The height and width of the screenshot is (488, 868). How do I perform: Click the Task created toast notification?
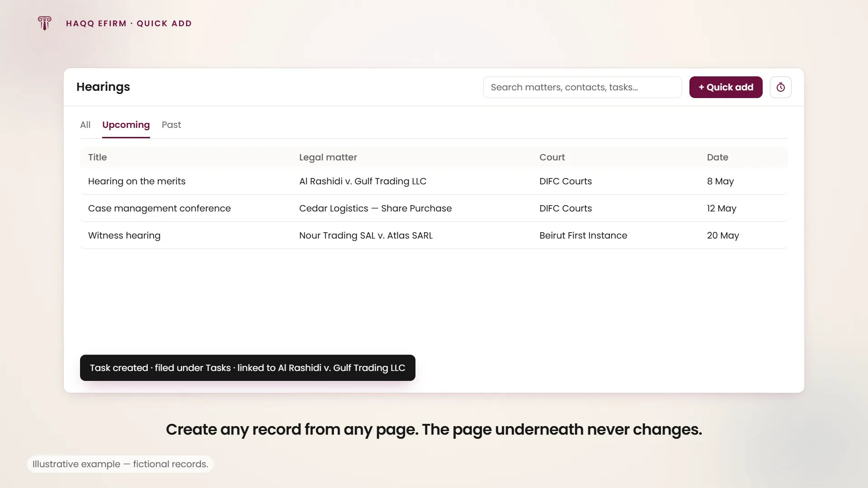pyautogui.click(x=247, y=368)
